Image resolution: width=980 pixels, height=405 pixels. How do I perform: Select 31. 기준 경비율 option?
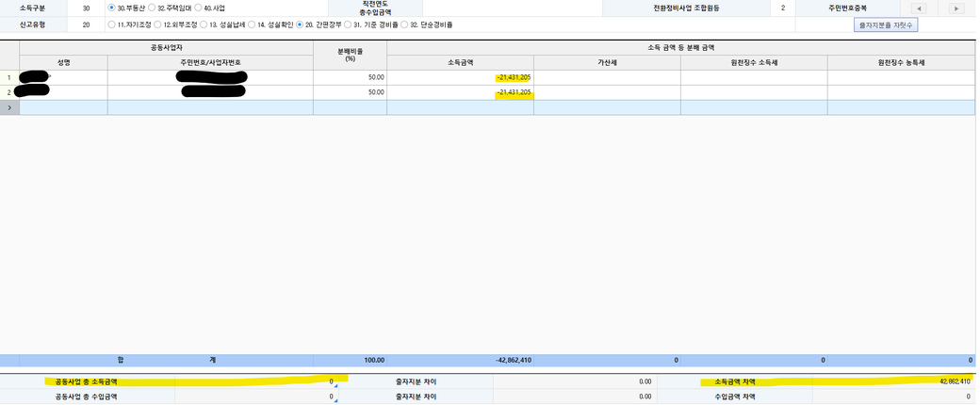(x=348, y=24)
